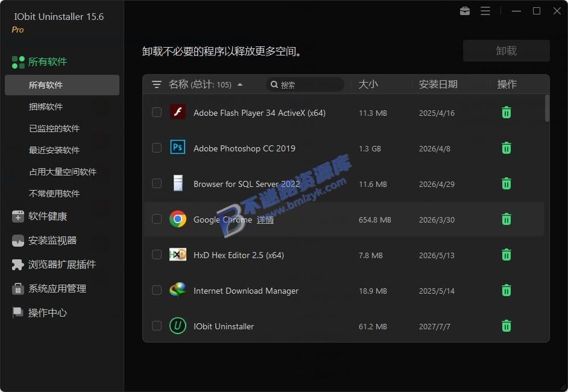Click the Adobe Flash Player app icon
Image resolution: width=568 pixels, height=392 pixels.
pos(178,112)
